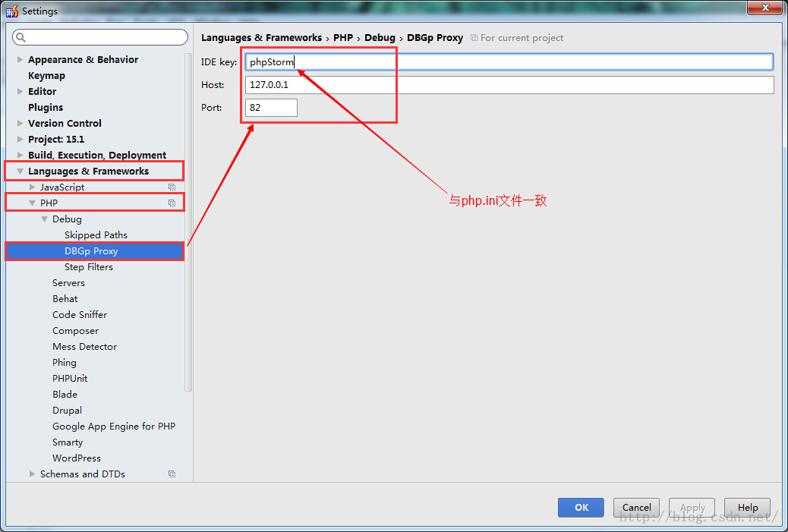Select the JavaScript settings item
Viewport: 788px width, 532px height.
pyautogui.click(x=62, y=187)
